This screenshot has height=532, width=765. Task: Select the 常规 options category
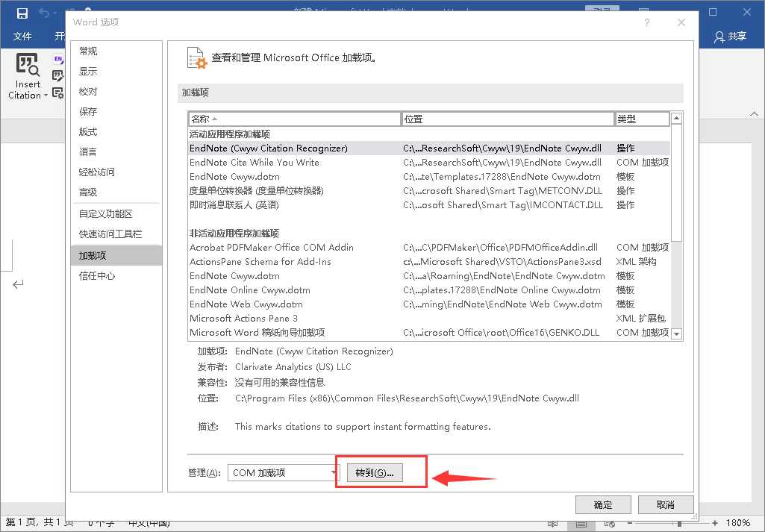(116, 51)
